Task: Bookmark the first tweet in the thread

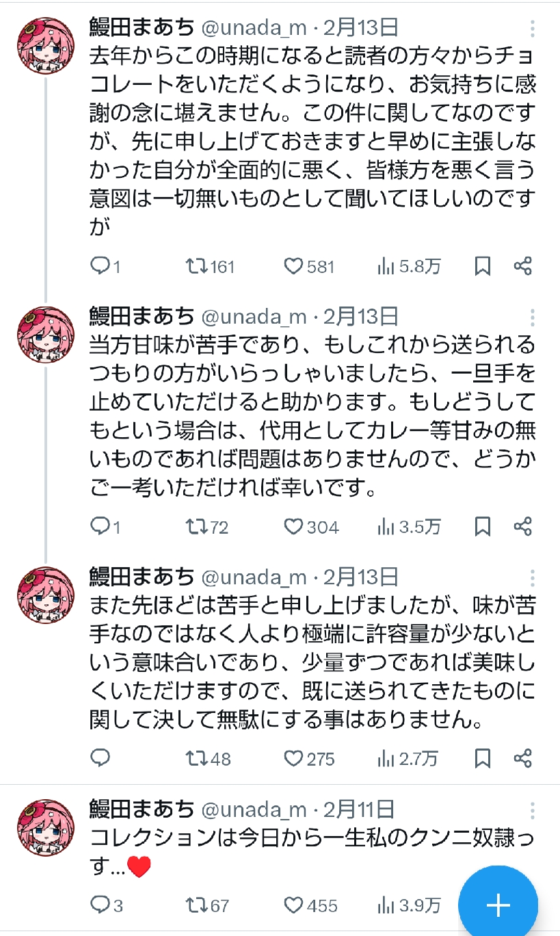Action: tap(483, 266)
